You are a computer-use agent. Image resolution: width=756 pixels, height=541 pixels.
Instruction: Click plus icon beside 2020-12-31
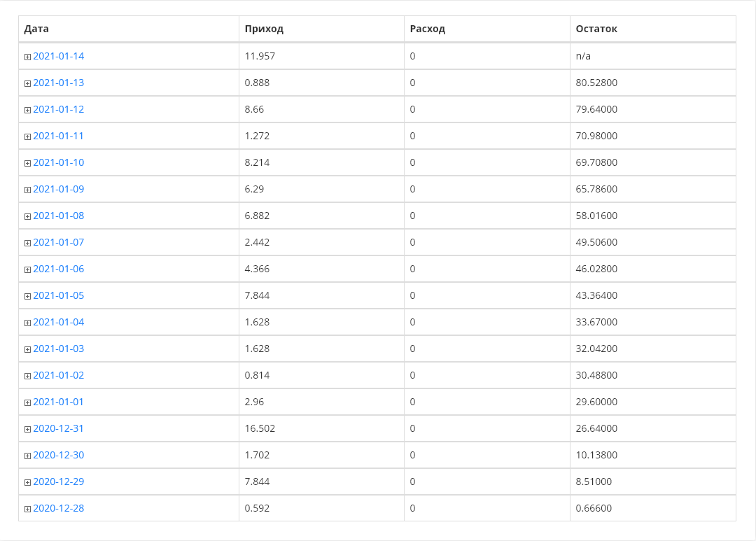[27, 429]
